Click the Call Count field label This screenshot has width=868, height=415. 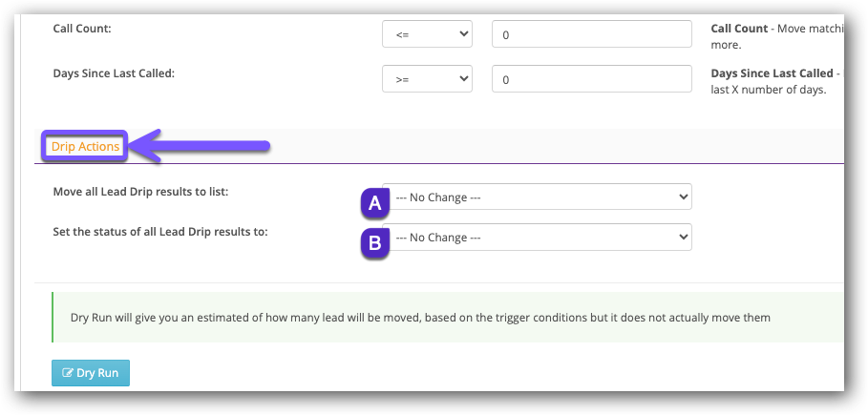82,29
